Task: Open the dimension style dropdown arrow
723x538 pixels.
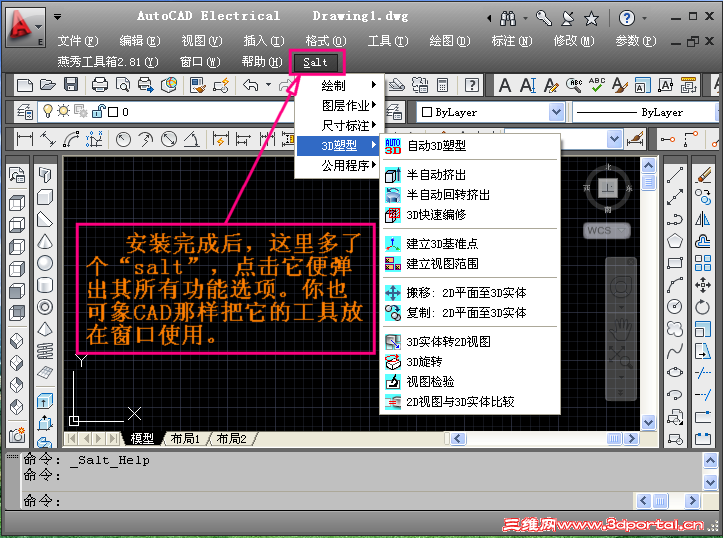Action: tap(614, 139)
